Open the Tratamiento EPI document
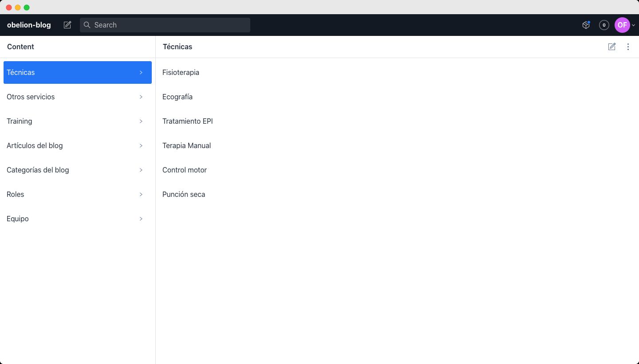This screenshot has width=639, height=364. 397,121
